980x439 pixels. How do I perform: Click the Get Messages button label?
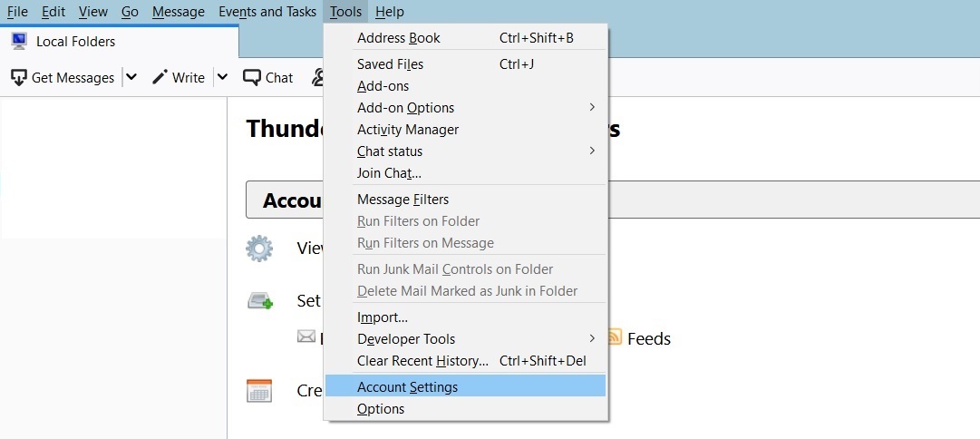[73, 77]
